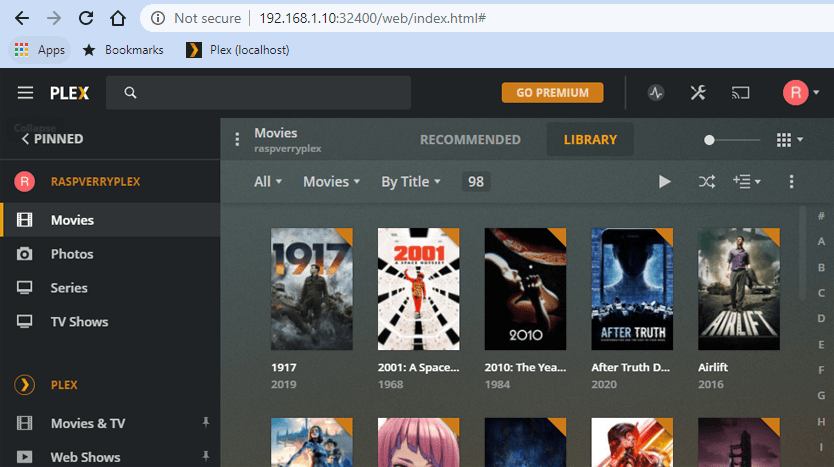834x467 pixels.
Task: Click the library vertical scrollbar
Action: pyautogui.click(x=803, y=253)
